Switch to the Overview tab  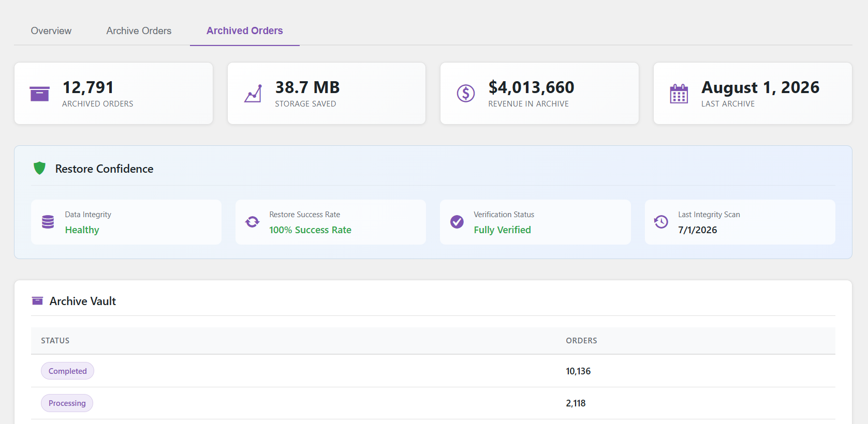point(51,31)
